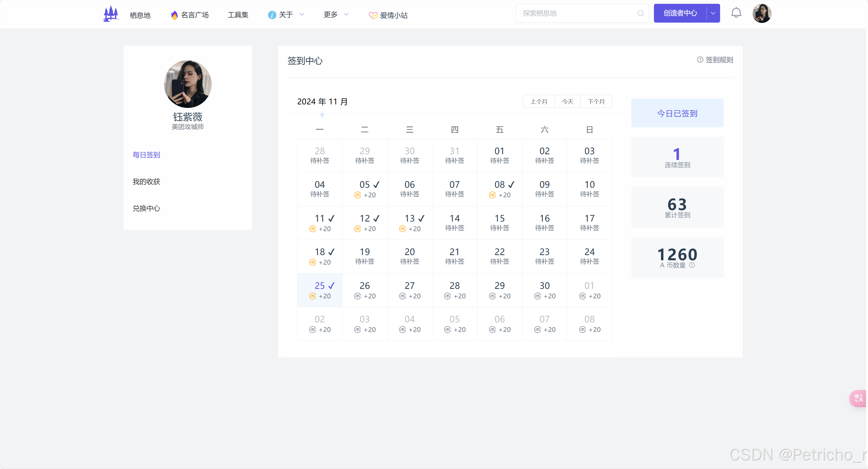Viewport: 868px width, 469px height.
Task: Select the checked-in date 25 cell
Action: (319, 290)
